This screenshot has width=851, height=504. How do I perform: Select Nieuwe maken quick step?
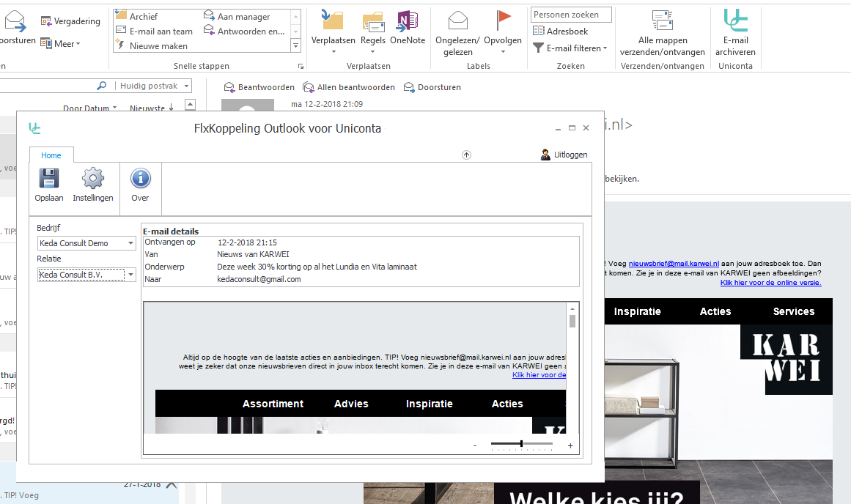152,46
